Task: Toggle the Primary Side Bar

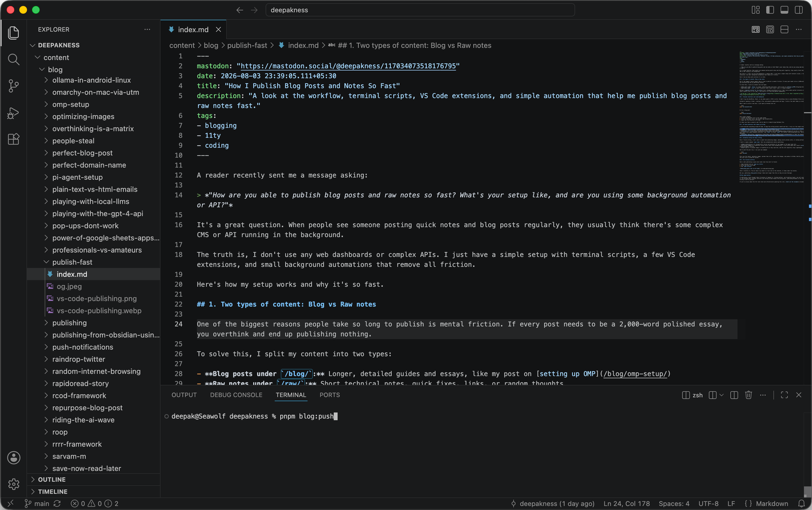Action: tap(770, 10)
